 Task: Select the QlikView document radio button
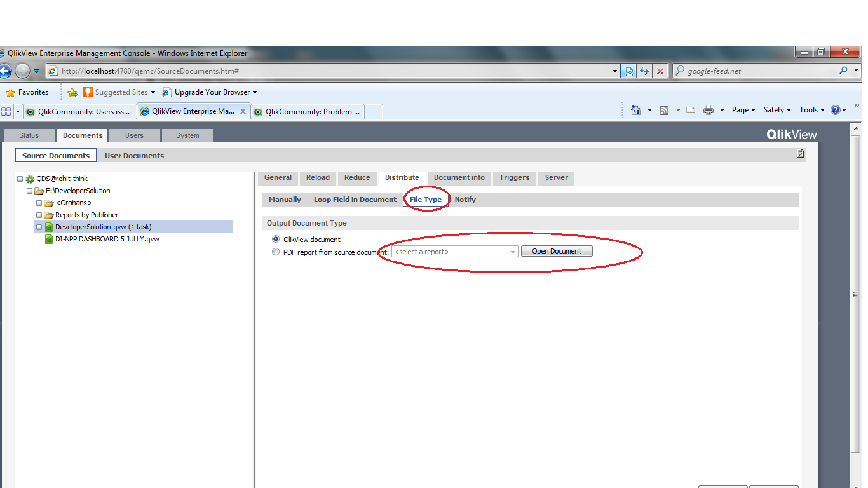276,240
